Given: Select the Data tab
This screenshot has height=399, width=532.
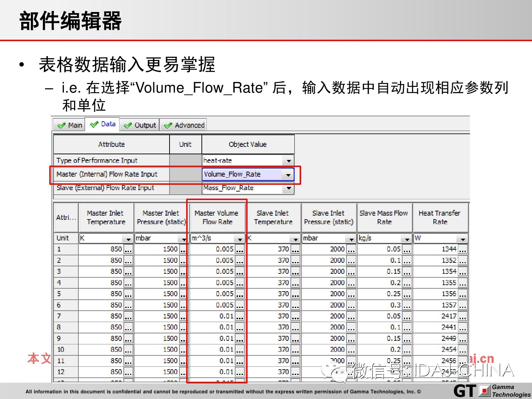Looking at the screenshot, I should (x=103, y=124).
